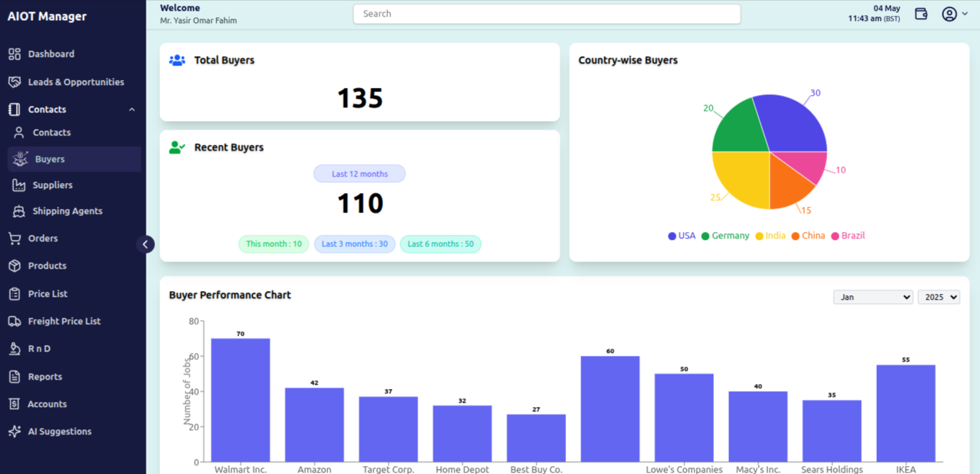Open the Jan month dropdown
This screenshot has width=980, height=474.
873,297
